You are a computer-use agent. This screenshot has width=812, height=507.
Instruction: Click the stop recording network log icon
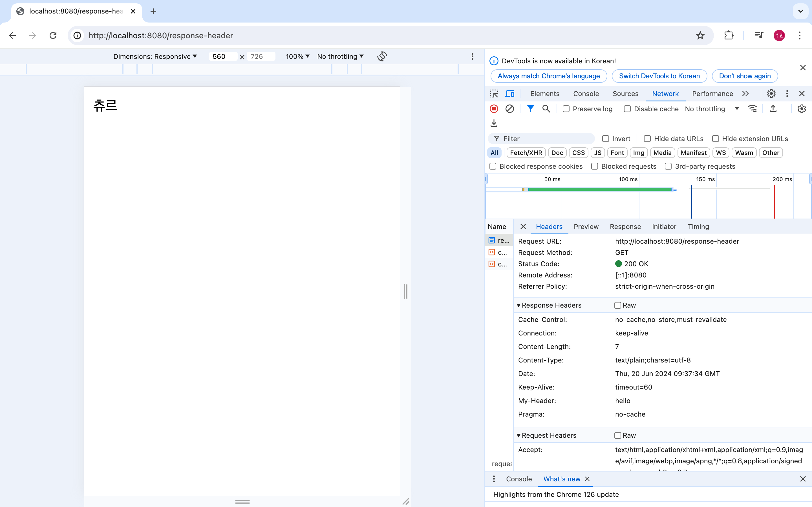point(494,109)
